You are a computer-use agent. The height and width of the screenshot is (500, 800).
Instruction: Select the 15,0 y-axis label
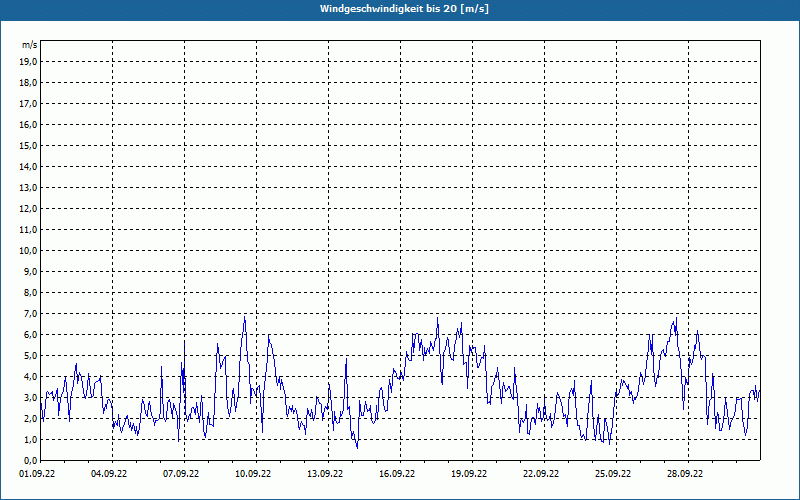[29, 145]
